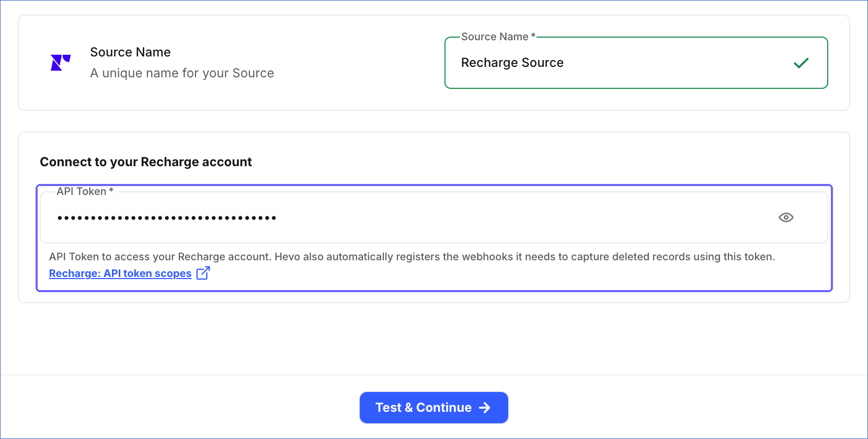Focus the API Token input field

[x=434, y=217]
